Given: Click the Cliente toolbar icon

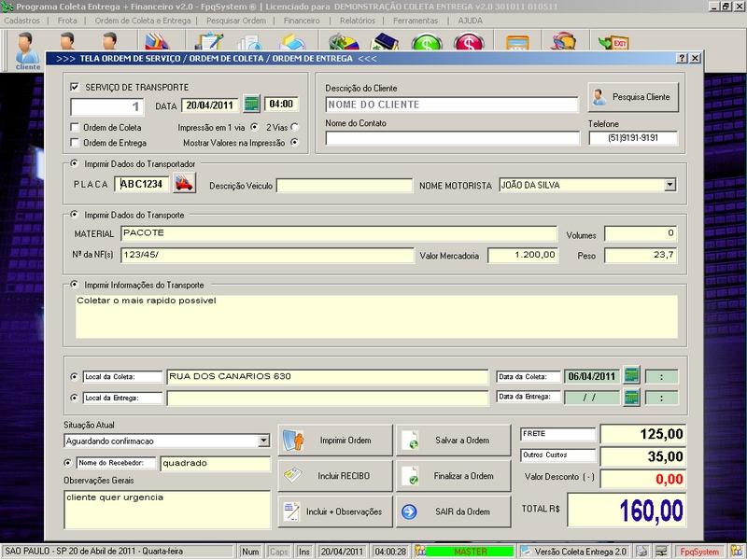Looking at the screenshot, I should pos(28,49).
